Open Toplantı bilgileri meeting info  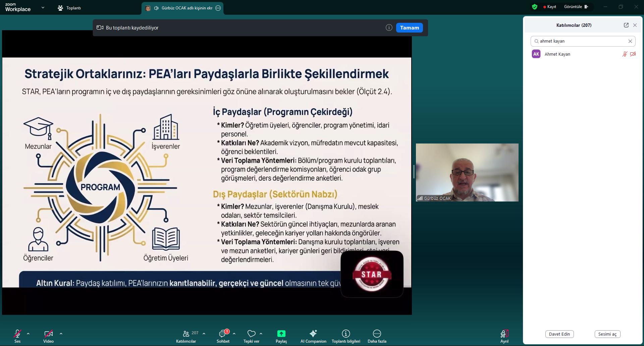[x=346, y=336]
